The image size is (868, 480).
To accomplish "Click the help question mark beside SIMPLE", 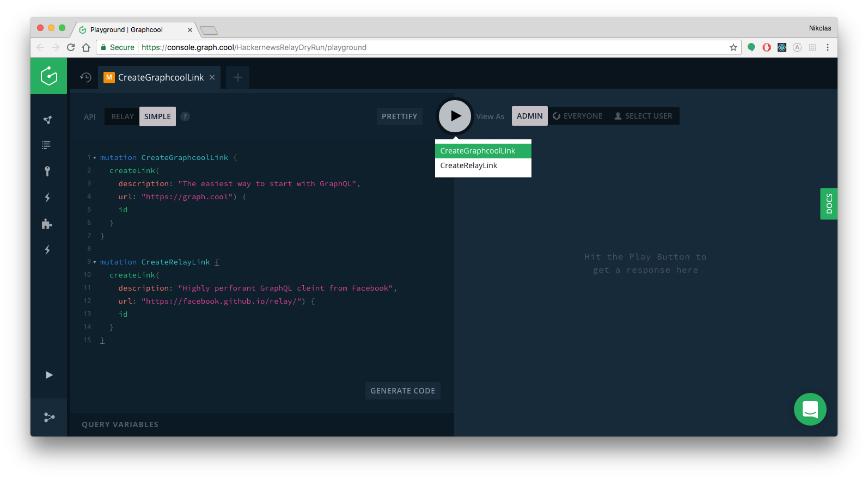I will tap(185, 116).
